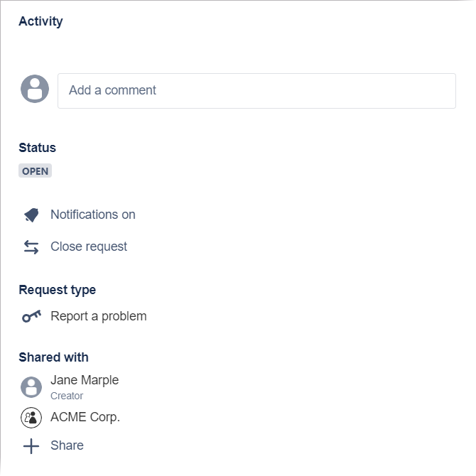Click the Close request arrows icon

(x=31, y=247)
